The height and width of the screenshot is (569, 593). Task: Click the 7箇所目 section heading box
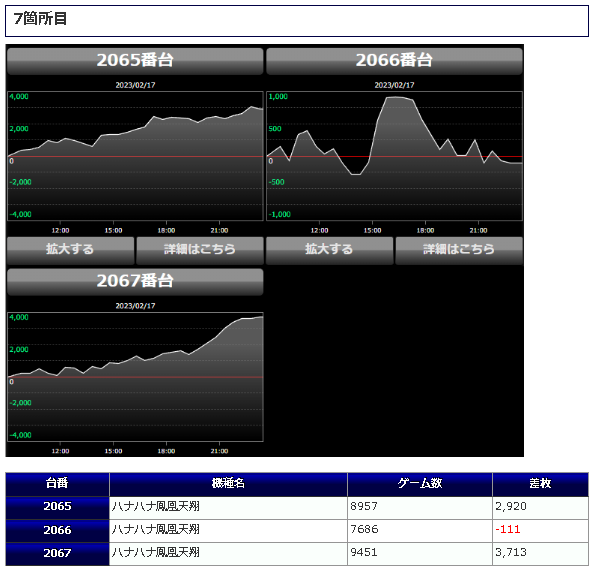click(297, 21)
